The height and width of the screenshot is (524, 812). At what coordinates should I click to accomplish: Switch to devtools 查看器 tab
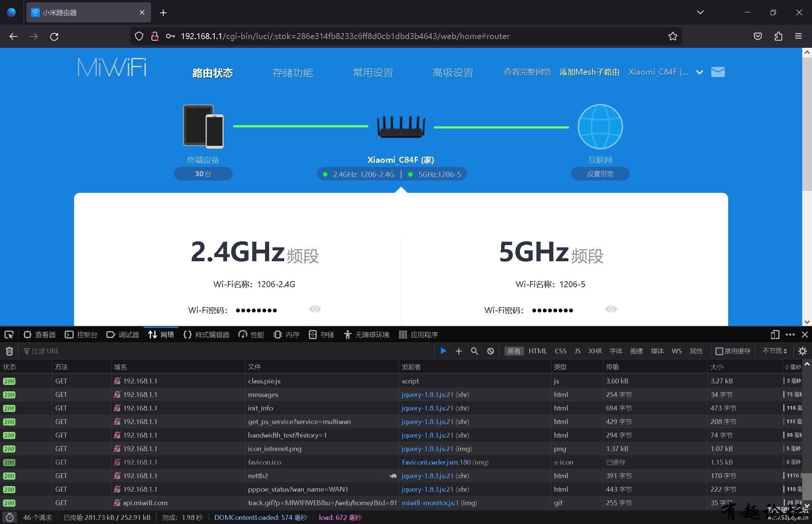click(x=39, y=335)
